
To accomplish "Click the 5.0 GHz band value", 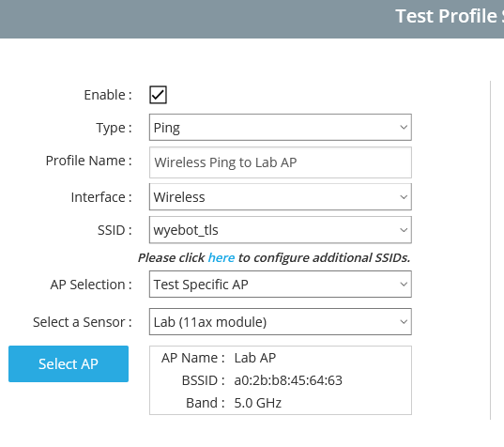I will click(x=258, y=403).
